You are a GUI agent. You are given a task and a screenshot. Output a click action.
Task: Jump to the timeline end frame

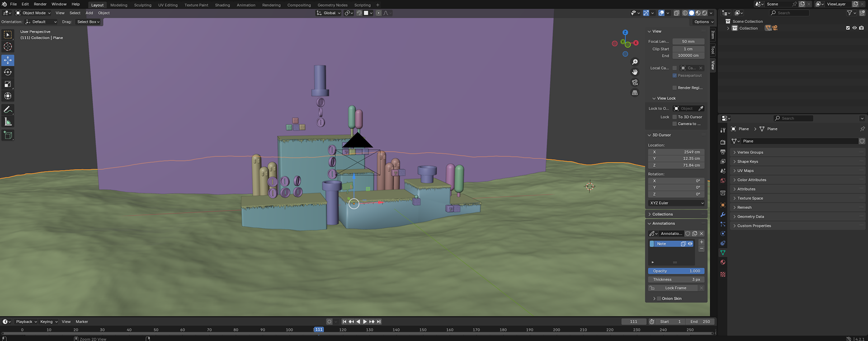tap(379, 322)
